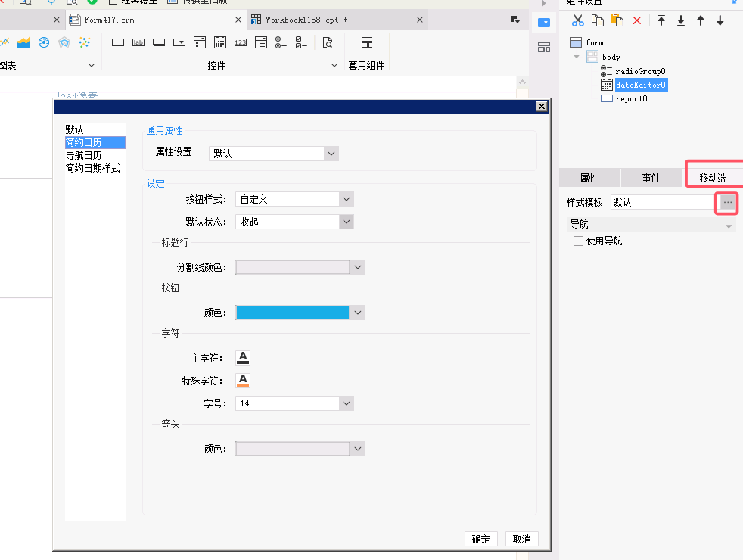Open the 属性 properties tab

589,178
